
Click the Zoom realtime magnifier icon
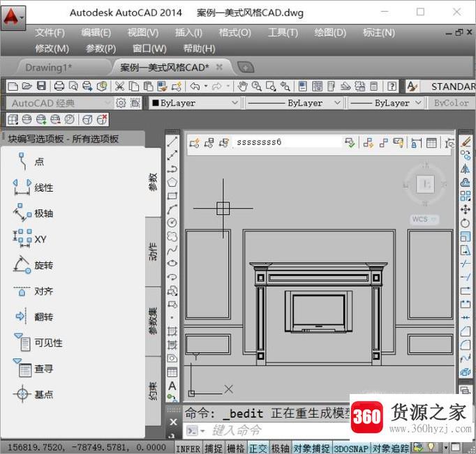(x=257, y=86)
